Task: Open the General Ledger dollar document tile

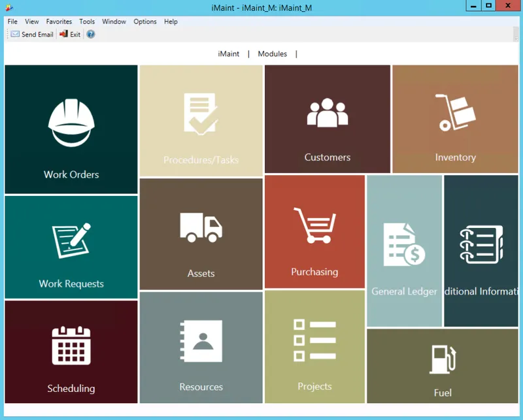Action: (x=404, y=251)
